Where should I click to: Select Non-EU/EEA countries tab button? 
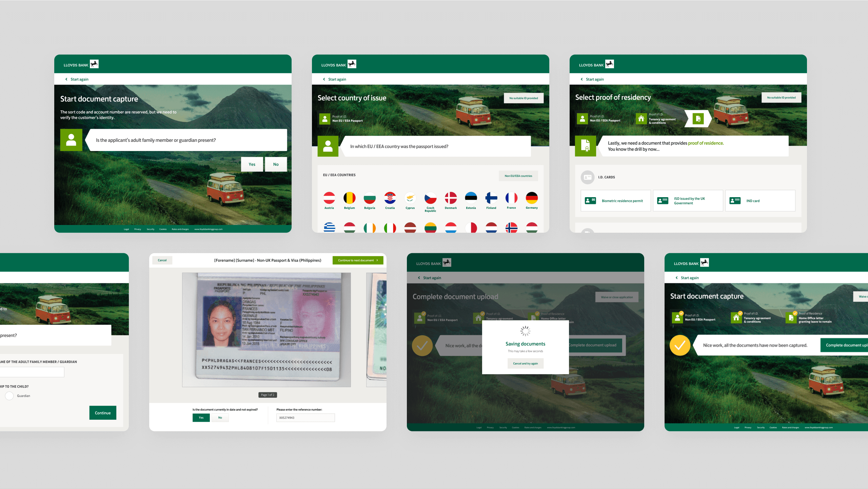pyautogui.click(x=516, y=176)
